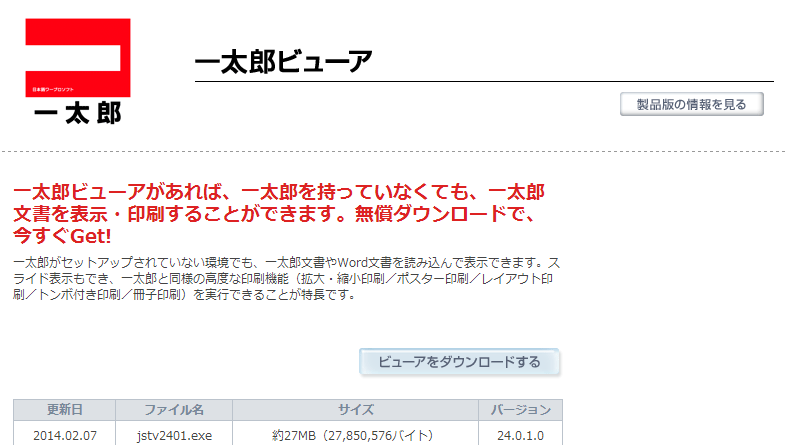This screenshot has width=785, height=445.
Task: Click the red headline about 一太郎ビューア
Action: coord(279,214)
